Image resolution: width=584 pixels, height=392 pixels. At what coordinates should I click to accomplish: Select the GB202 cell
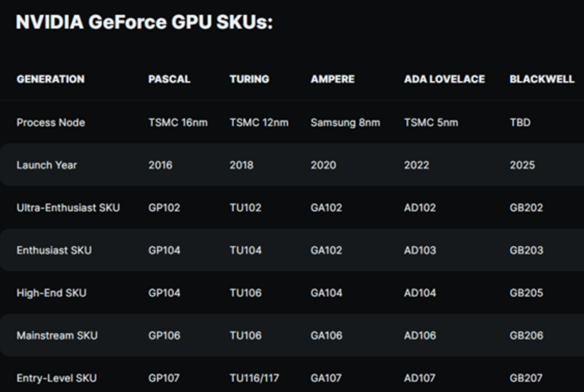tap(527, 207)
